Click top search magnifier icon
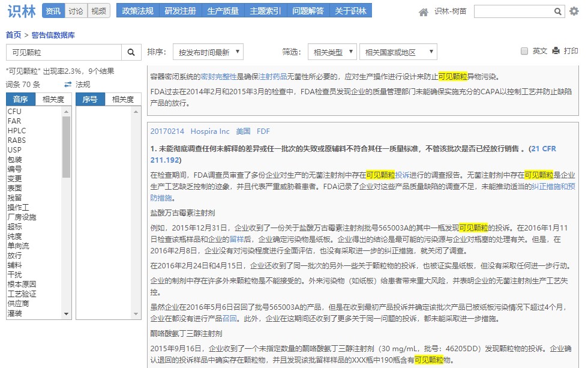This screenshot has height=368, width=588. (x=557, y=11)
